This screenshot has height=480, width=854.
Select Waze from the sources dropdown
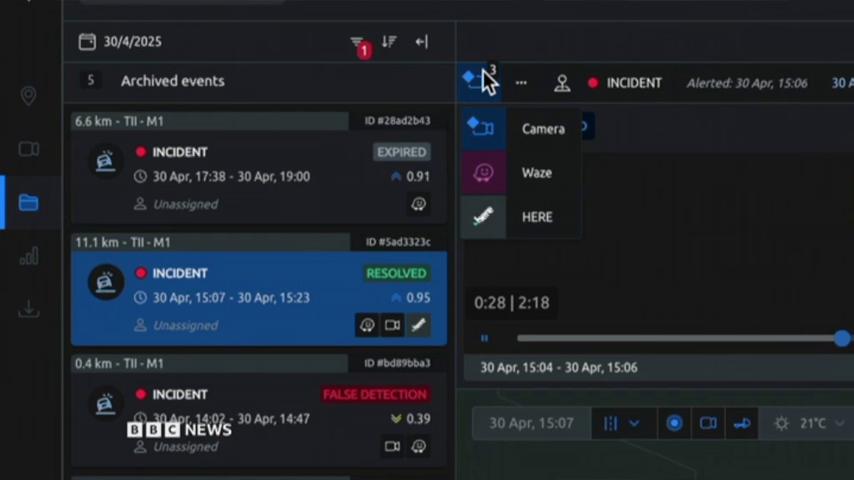pos(536,173)
